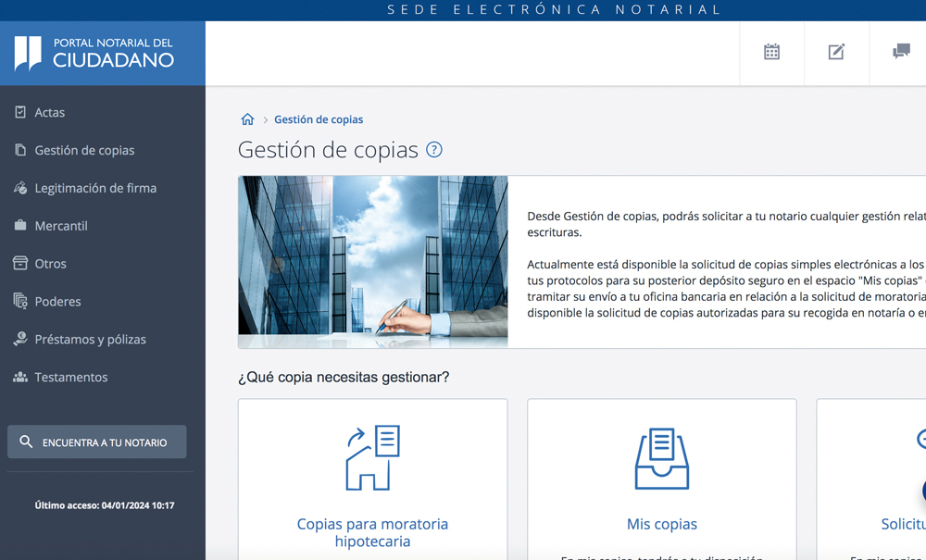
Task: Click the glass buildings banner image
Action: (x=372, y=262)
